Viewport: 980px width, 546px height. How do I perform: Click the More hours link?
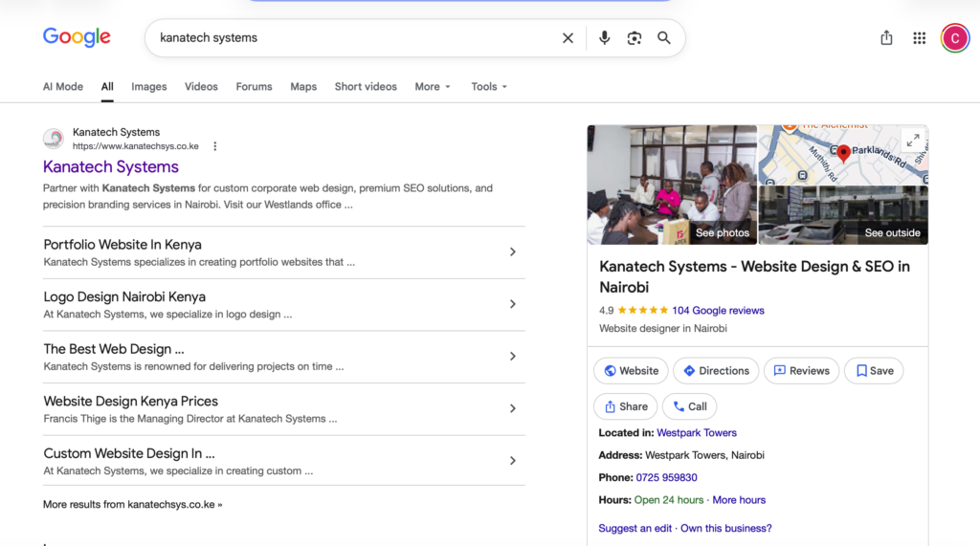pyautogui.click(x=739, y=500)
